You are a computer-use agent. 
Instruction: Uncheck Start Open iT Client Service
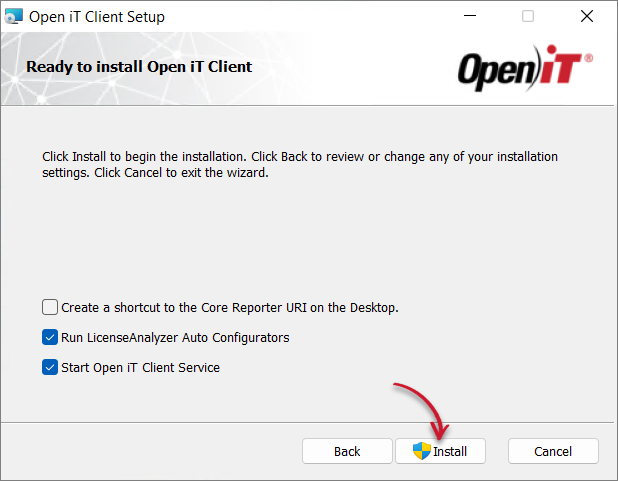click(x=50, y=367)
